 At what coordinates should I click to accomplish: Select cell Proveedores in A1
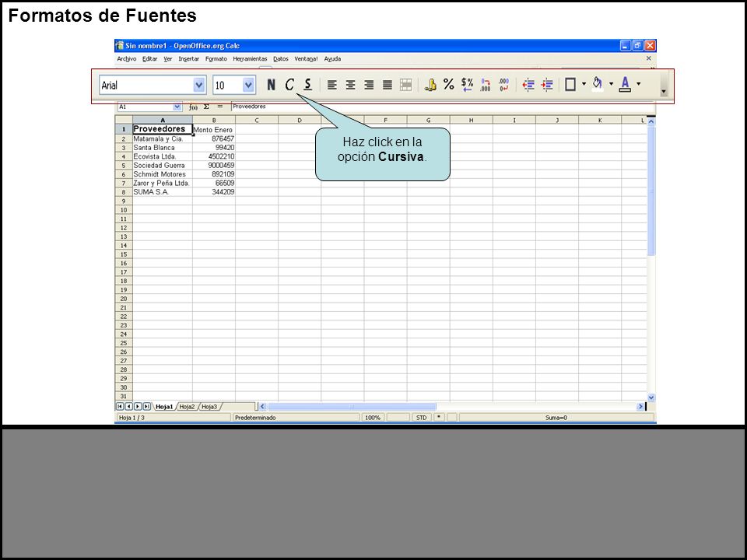coord(163,129)
